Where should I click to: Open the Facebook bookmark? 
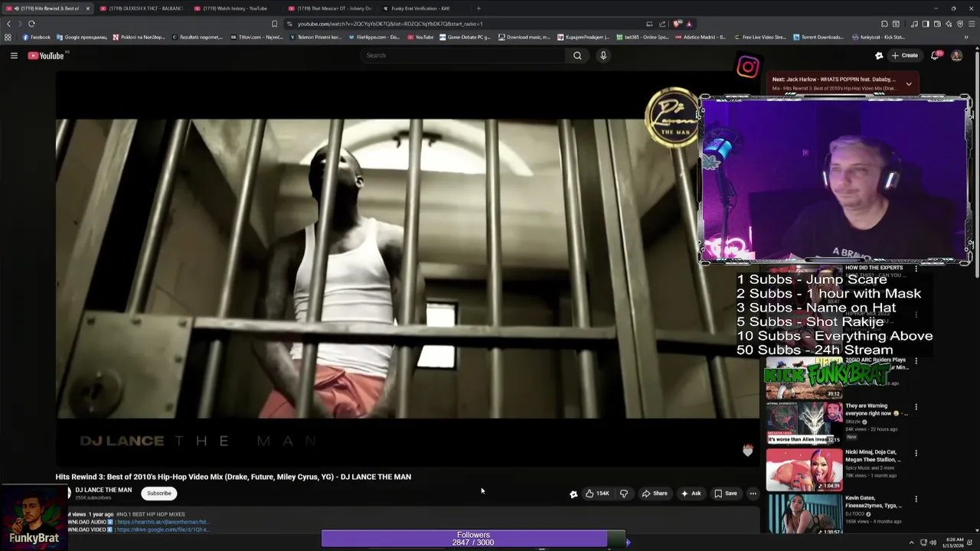pos(36,37)
